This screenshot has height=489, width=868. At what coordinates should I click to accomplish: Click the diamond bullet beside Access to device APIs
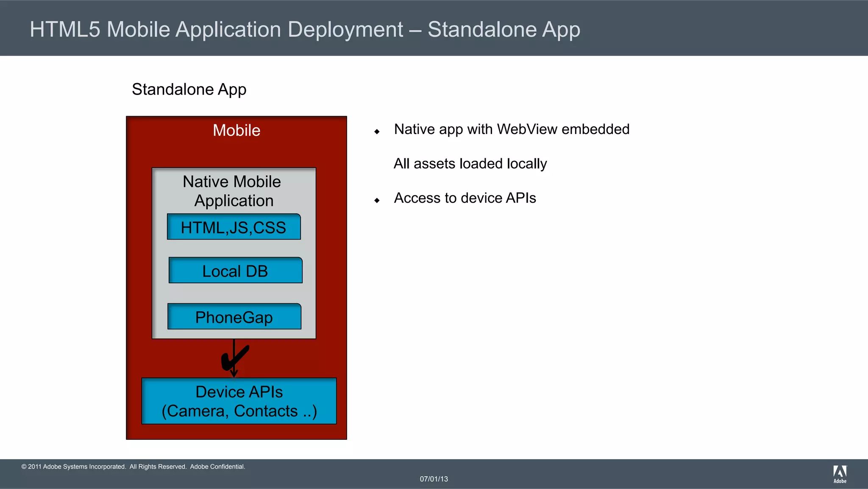[377, 200]
